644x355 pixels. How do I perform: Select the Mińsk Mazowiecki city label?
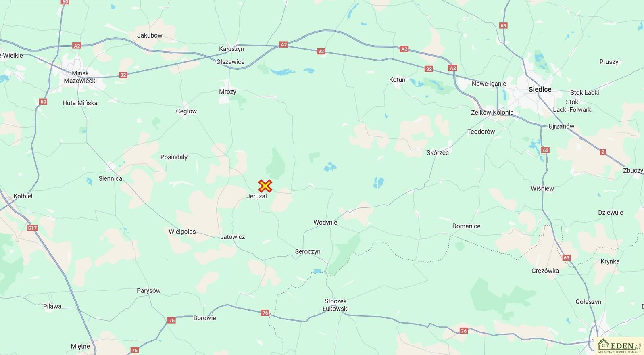[80, 77]
